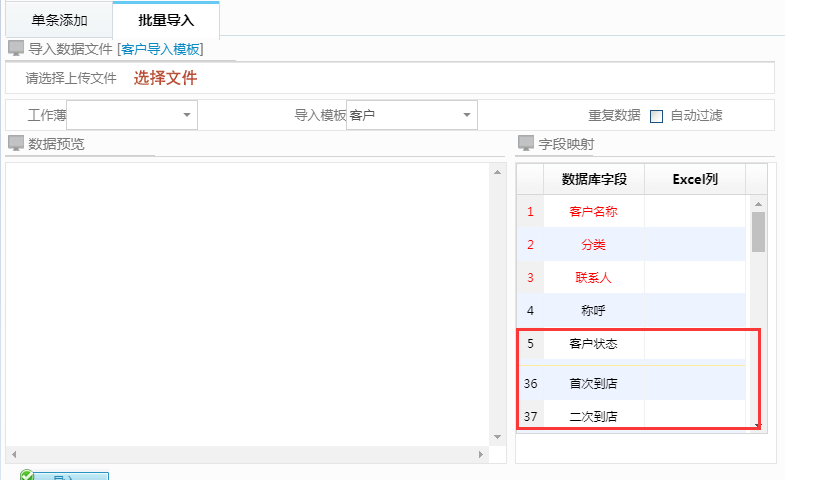Screen dimensions: 817x480
Task: Switch to the 单条添加 tab
Action: coord(58,20)
